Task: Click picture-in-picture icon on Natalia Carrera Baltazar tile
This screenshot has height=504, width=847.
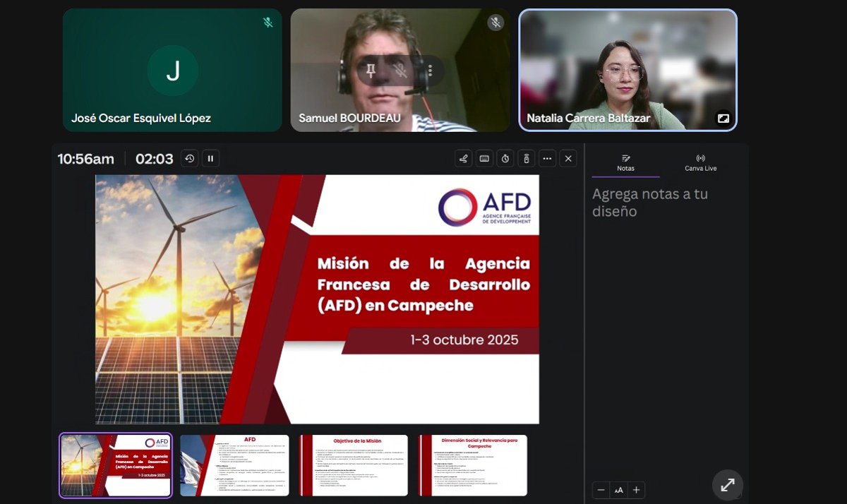Action: click(x=723, y=118)
